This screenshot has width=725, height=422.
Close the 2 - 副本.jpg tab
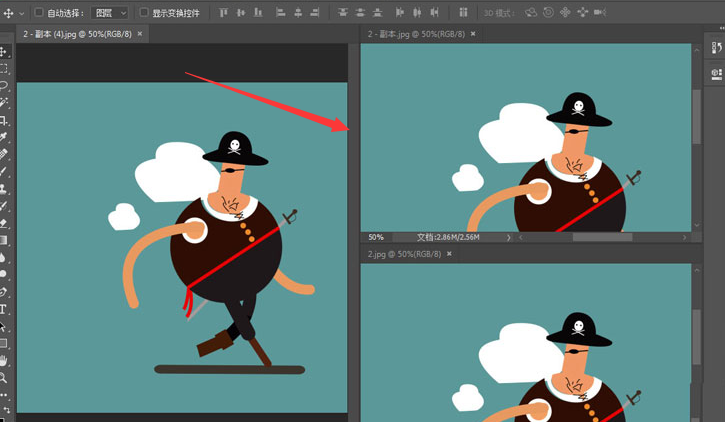coord(473,34)
